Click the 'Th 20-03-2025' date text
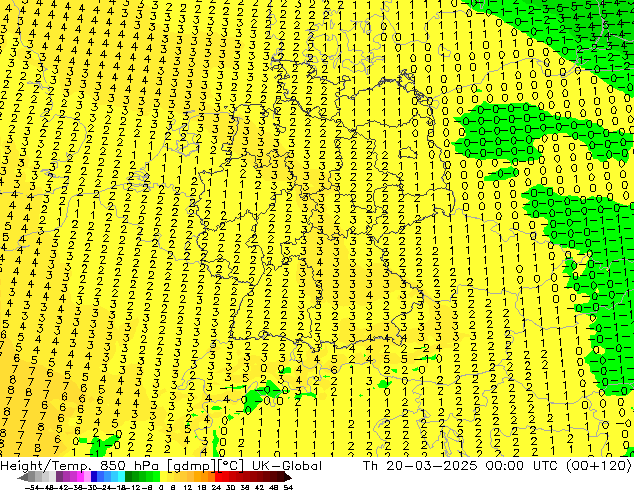Image resolution: width=634 pixels, height=490 pixels. click(420, 466)
